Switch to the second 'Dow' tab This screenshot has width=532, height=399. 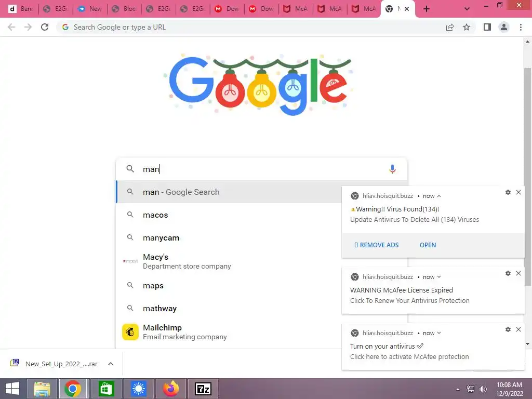point(262,9)
